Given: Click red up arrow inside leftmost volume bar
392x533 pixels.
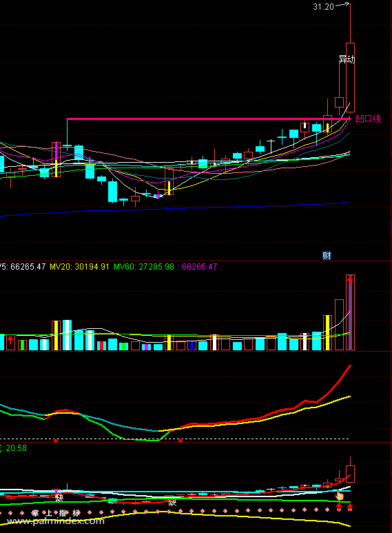Looking at the screenshot, I should 10,339.
